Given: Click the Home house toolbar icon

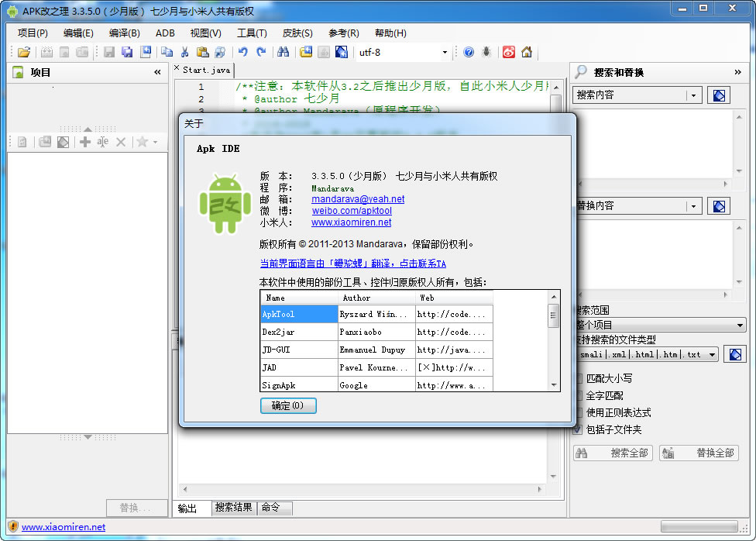Looking at the screenshot, I should click(x=527, y=52).
